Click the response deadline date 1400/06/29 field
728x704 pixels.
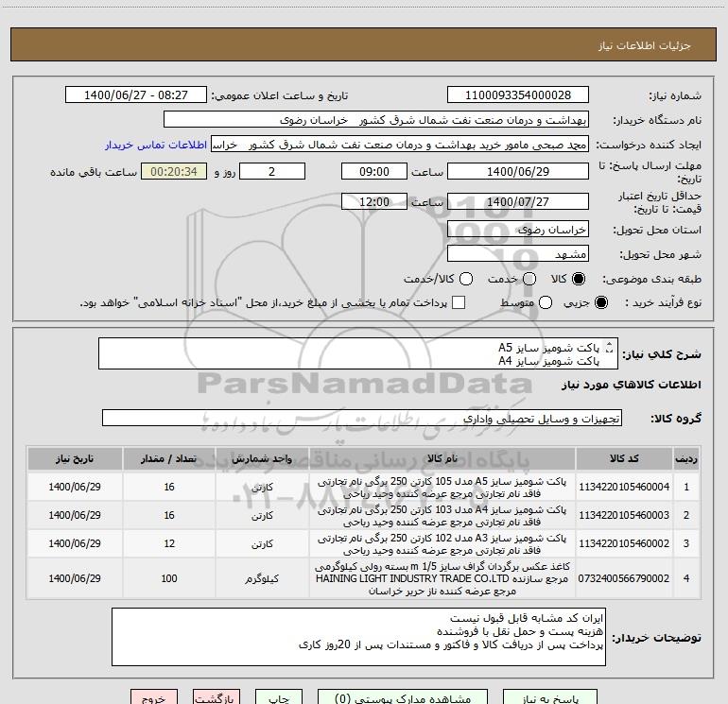pyautogui.click(x=518, y=172)
